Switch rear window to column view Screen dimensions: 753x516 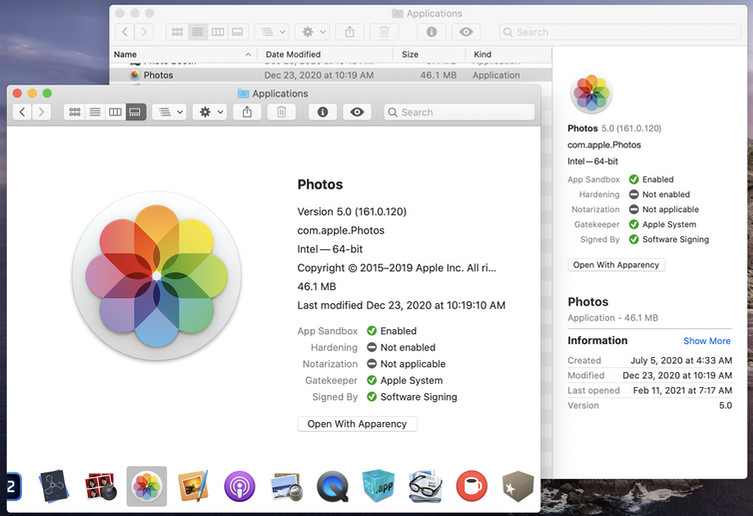[x=218, y=32]
